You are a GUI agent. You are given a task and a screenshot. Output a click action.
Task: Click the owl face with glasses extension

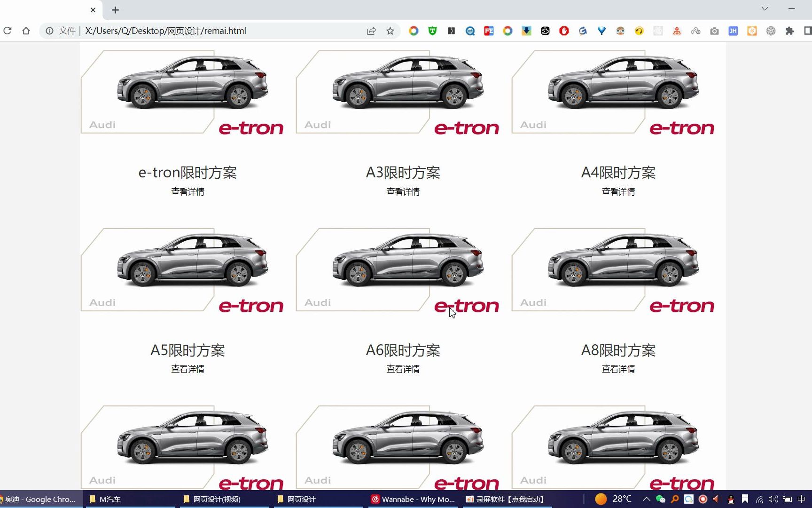coord(620,31)
